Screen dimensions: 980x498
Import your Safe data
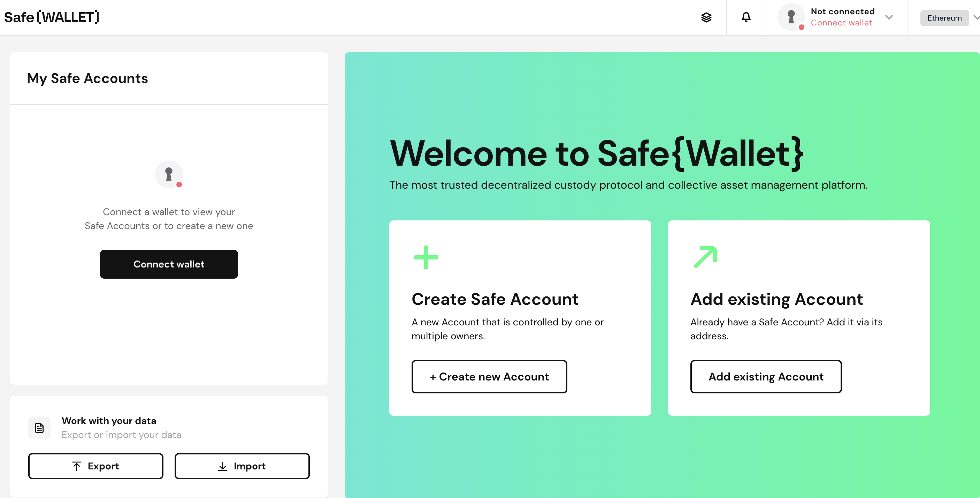(242, 466)
